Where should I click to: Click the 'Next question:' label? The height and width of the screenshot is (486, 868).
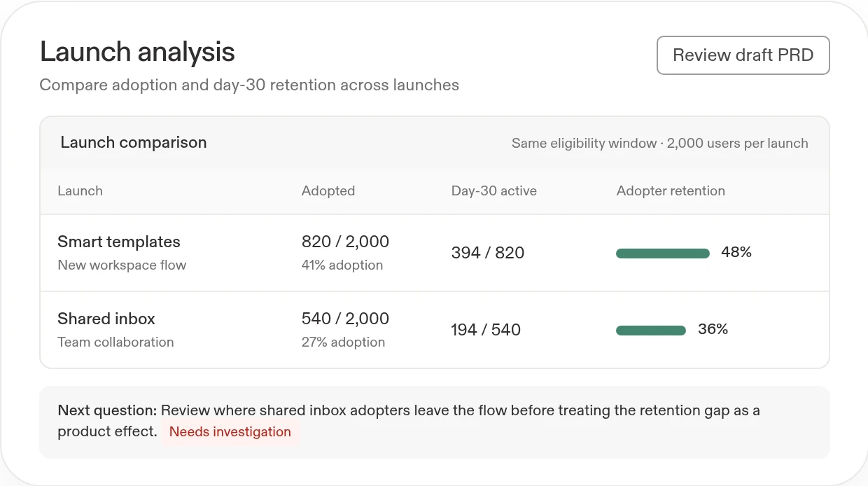click(107, 411)
